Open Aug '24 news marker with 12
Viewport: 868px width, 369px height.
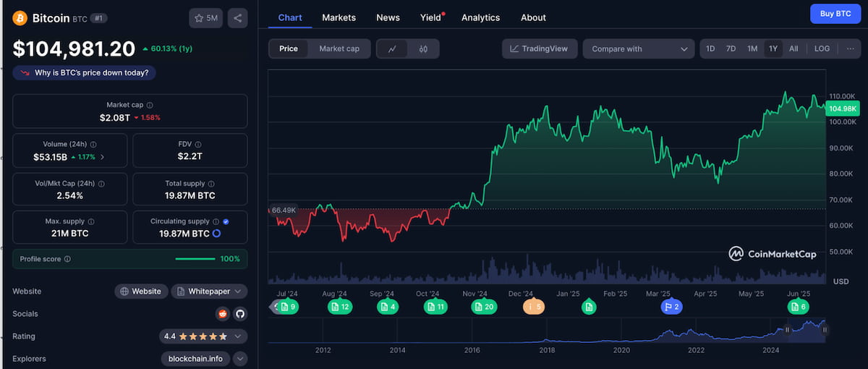click(x=340, y=307)
